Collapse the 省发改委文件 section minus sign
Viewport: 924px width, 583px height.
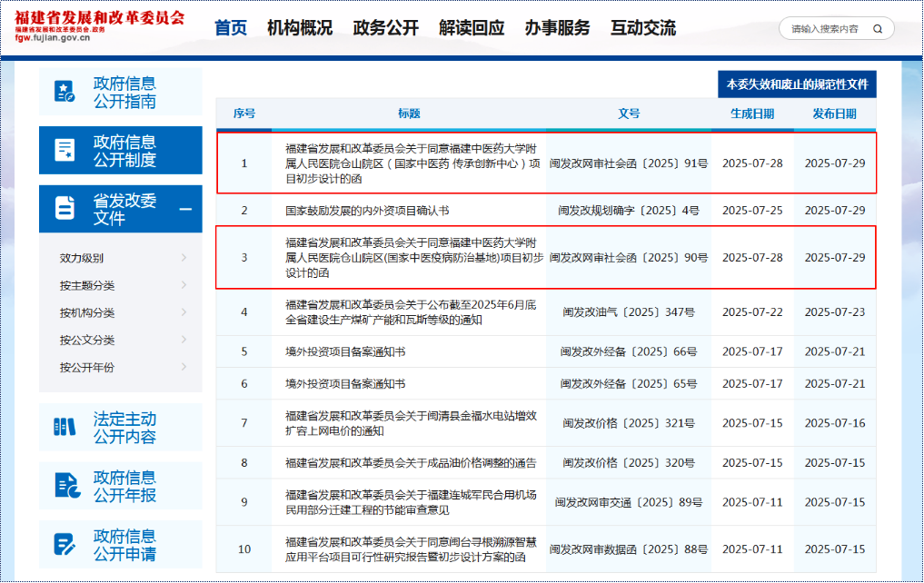pyautogui.click(x=185, y=209)
